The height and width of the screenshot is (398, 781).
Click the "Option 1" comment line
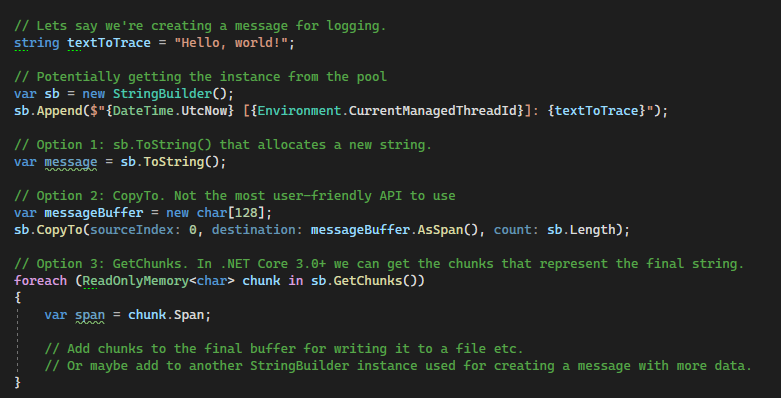pos(223,145)
